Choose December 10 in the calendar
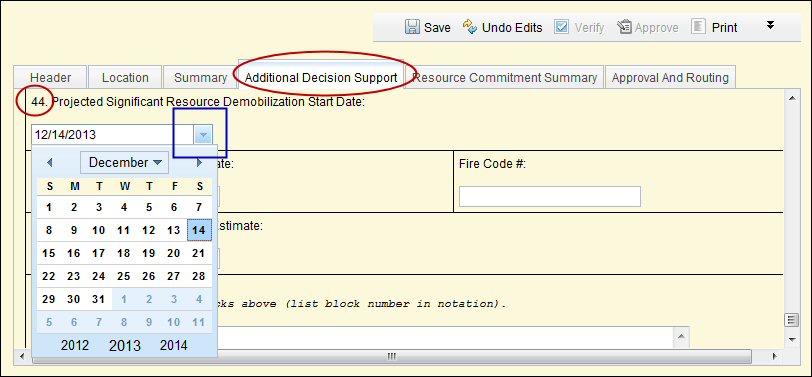Screen dimensions: 812x377 [99, 230]
